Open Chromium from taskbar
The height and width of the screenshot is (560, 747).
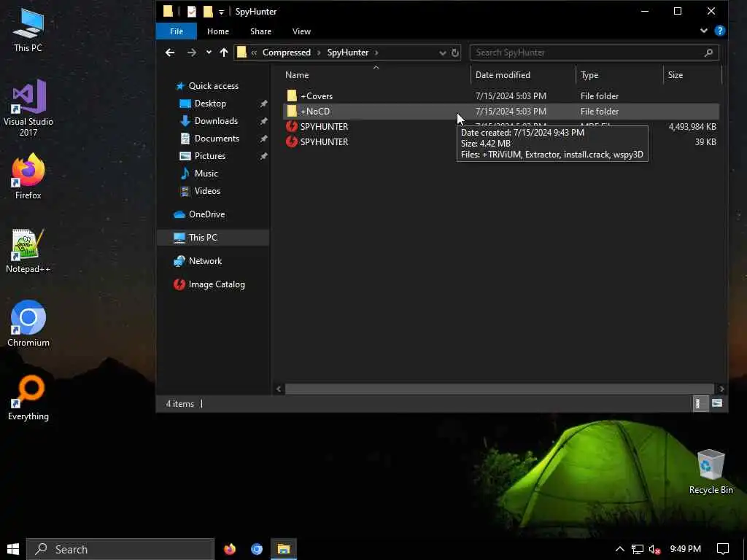257,549
